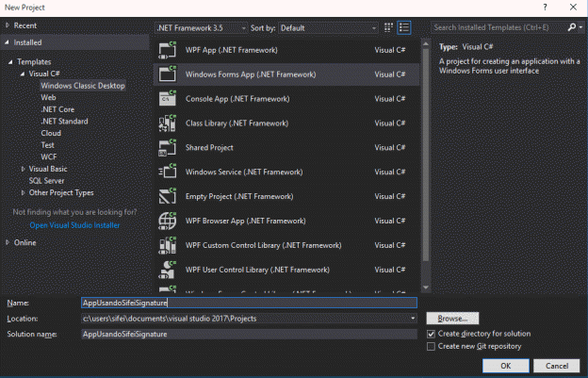Click the Search Installed Templates box
This screenshot has width=588, height=378.
point(498,27)
